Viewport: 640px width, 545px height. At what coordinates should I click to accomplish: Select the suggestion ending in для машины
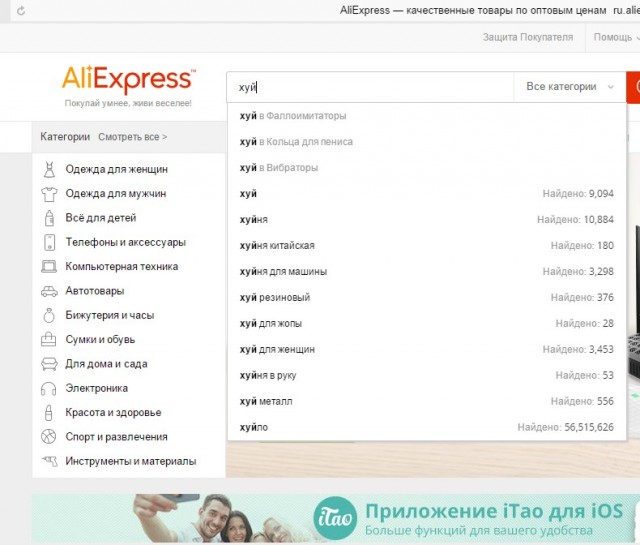pyautogui.click(x=427, y=271)
